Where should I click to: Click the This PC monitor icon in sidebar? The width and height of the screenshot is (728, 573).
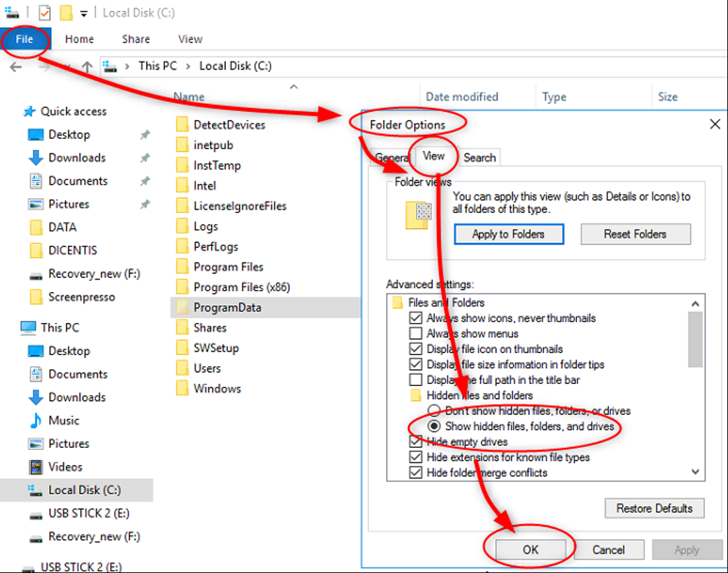[x=28, y=328]
